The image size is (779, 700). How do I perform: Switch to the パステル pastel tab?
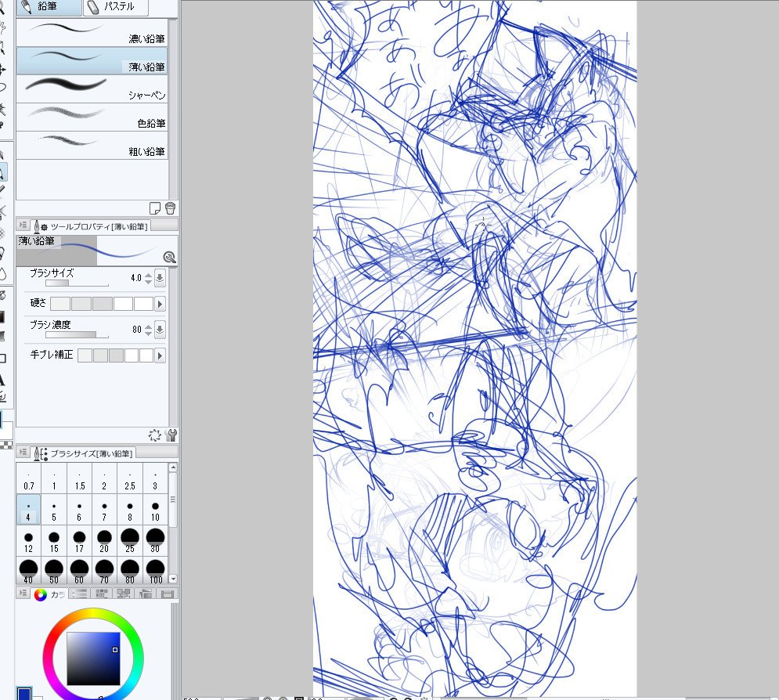(115, 7)
